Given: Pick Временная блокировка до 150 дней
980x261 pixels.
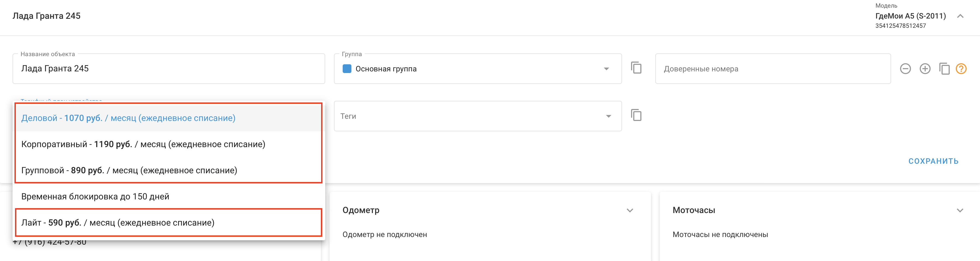Looking at the screenshot, I should tap(95, 197).
